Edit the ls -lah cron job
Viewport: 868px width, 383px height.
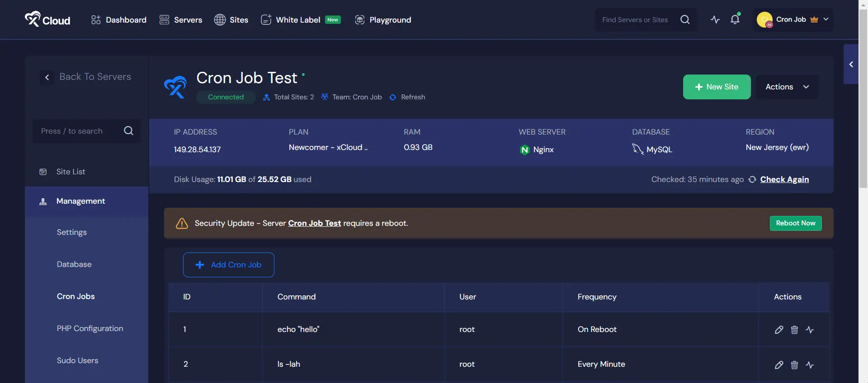click(778, 365)
